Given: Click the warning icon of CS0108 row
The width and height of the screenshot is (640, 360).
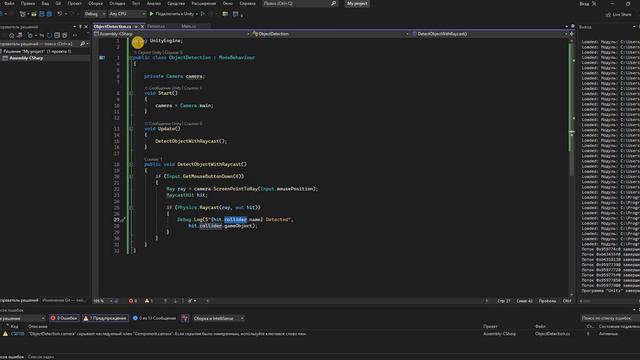Looking at the screenshot, I should click(5, 333).
